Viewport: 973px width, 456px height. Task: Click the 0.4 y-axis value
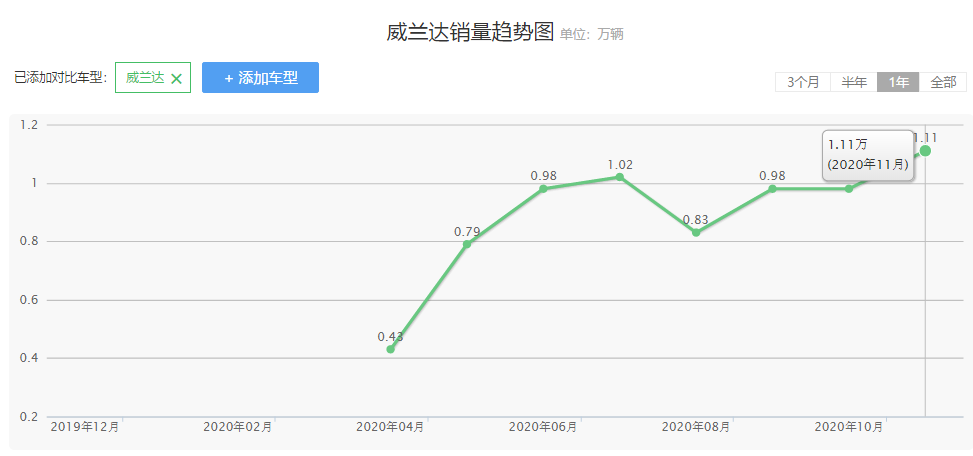[x=29, y=358]
